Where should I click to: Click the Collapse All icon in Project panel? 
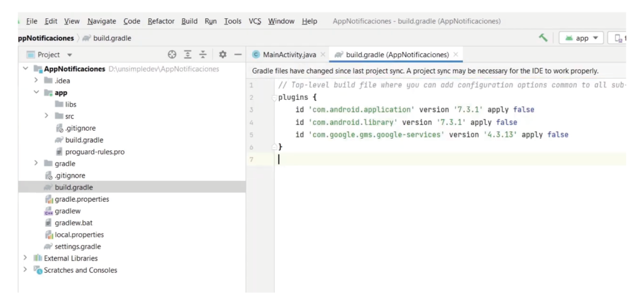tap(203, 55)
